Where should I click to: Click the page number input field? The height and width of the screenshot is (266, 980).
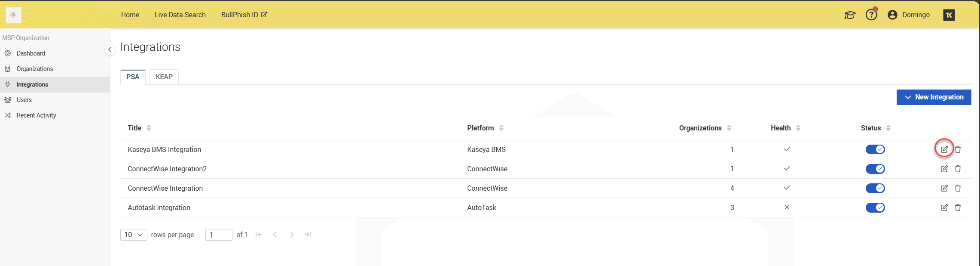pos(219,235)
